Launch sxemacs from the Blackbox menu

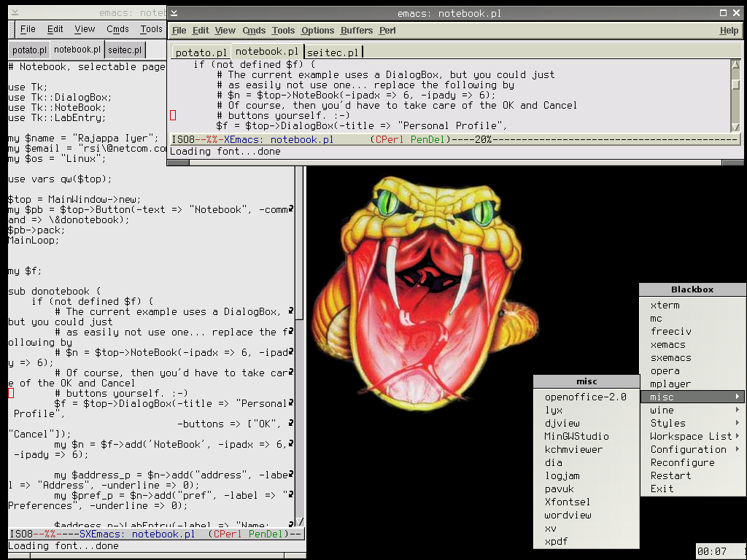pos(693,357)
